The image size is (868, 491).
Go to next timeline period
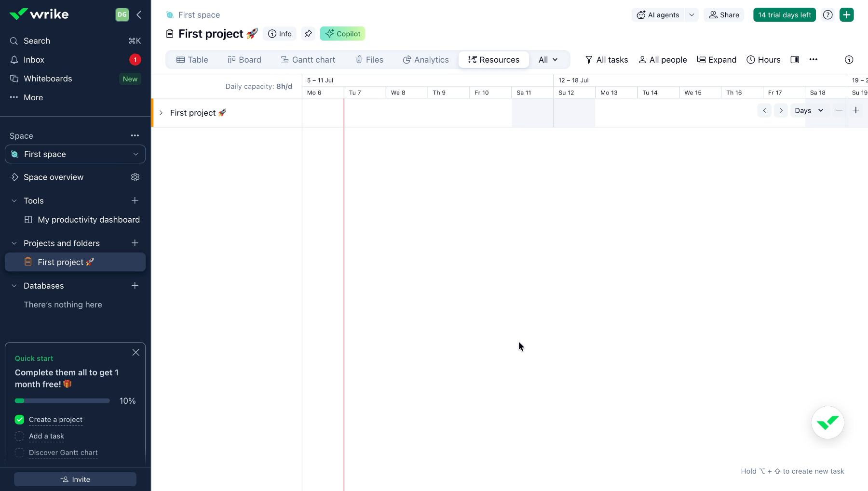pyautogui.click(x=781, y=110)
